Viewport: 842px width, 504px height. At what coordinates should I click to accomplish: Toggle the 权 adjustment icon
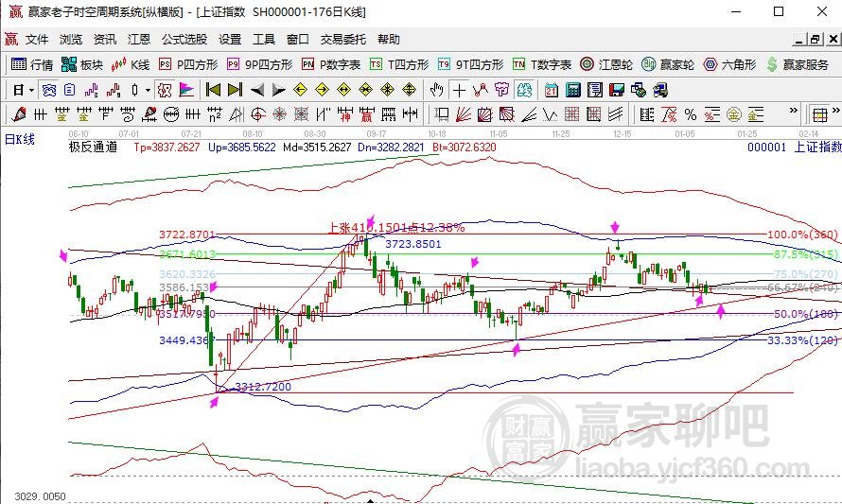[165, 90]
